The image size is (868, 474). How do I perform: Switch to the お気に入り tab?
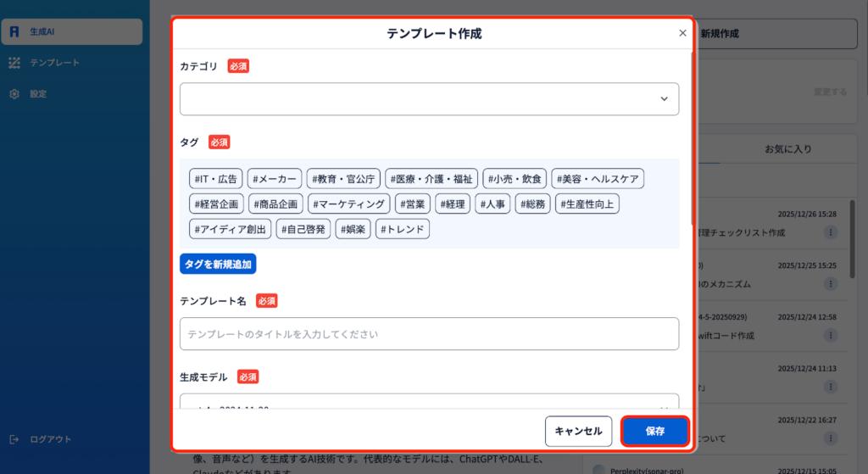point(787,149)
